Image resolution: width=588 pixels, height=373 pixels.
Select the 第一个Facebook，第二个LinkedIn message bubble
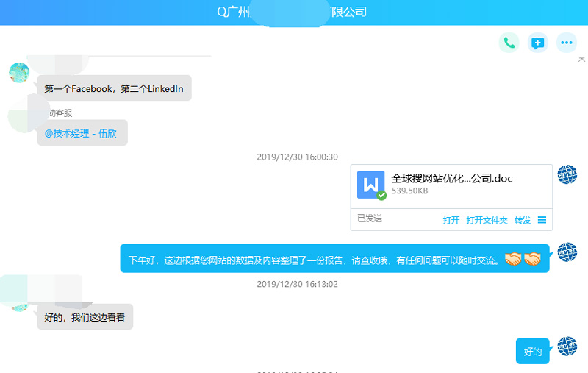(x=114, y=88)
